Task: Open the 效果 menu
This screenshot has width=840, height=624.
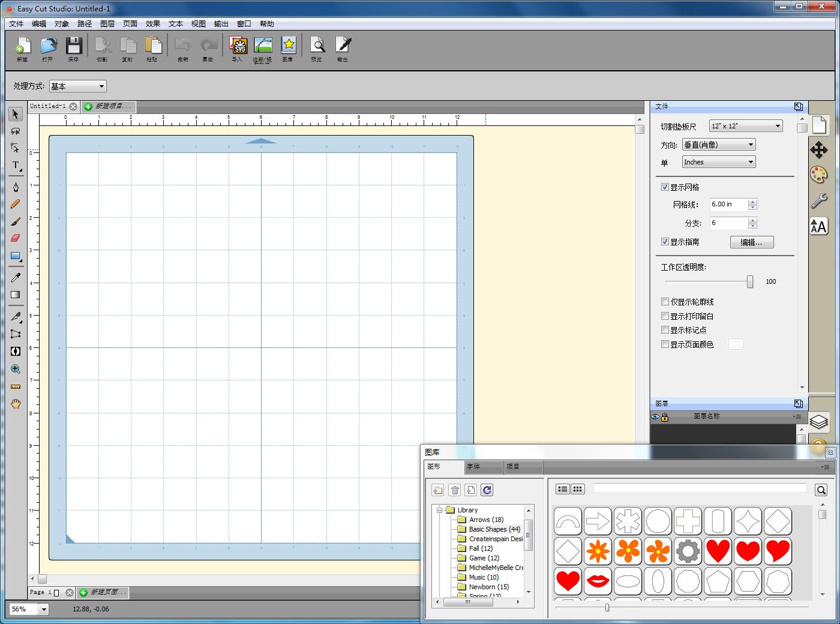Action: (x=153, y=24)
